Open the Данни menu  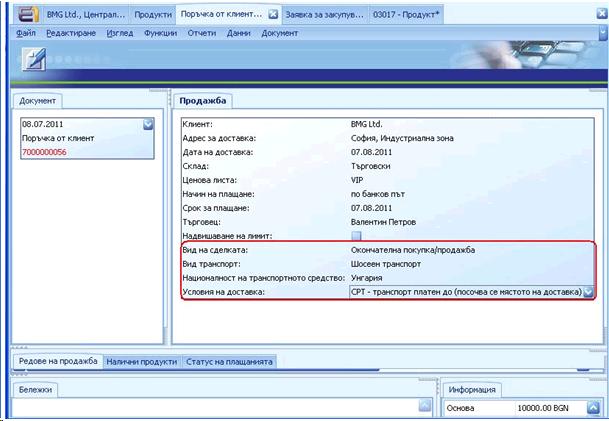238,33
